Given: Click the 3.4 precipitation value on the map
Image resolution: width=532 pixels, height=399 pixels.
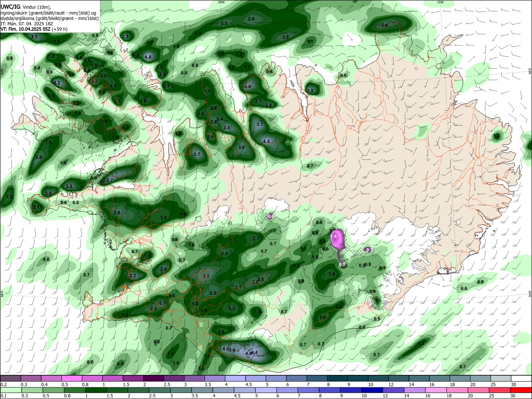Looking at the screenshot, I should [227, 128].
